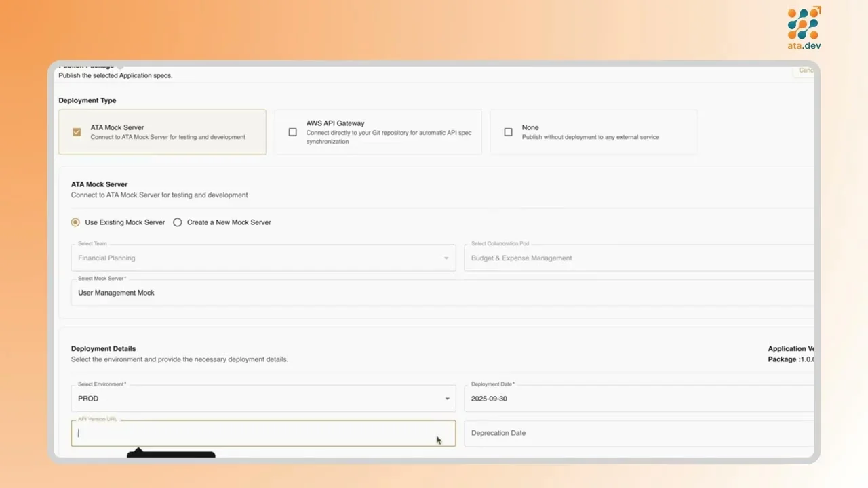Focus the API Version URL input field
This screenshot has width=868, height=488.
263,433
